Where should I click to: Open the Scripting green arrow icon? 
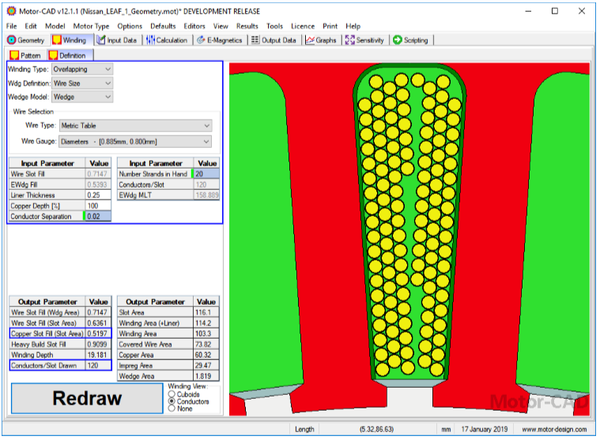(398, 40)
